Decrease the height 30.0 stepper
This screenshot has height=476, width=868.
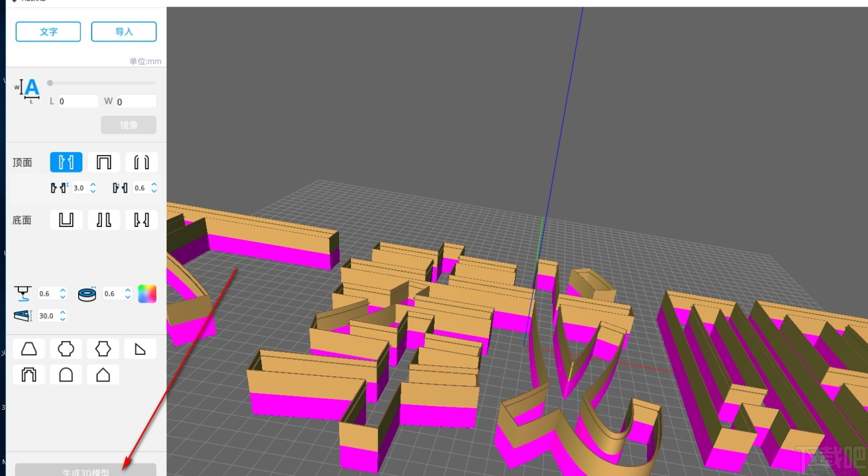62,319
